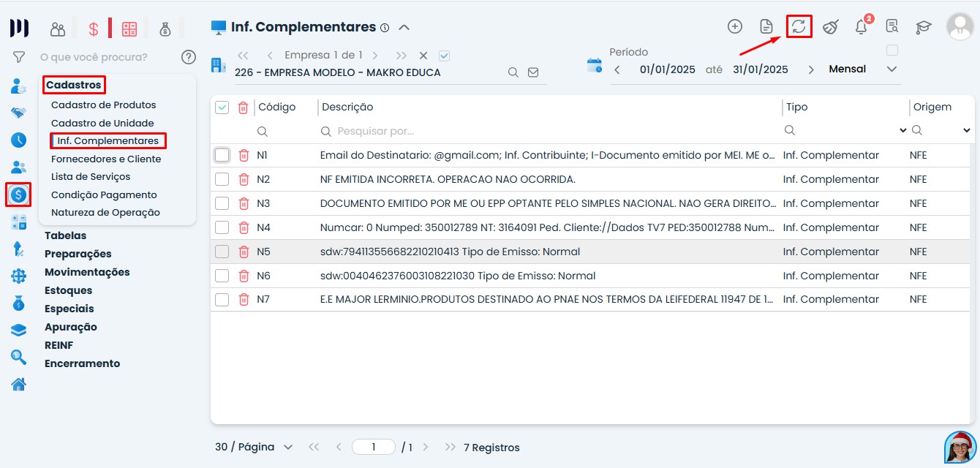Select the dollar sign fiscal module icon
The width and height of the screenshot is (980, 468).
click(18, 195)
